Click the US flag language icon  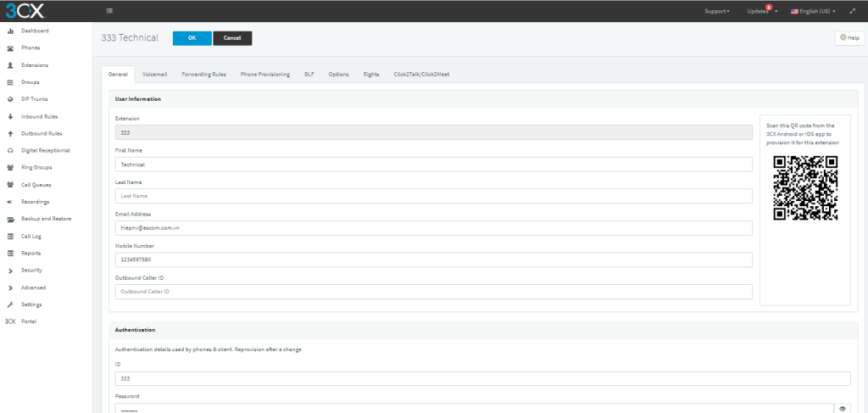click(793, 11)
